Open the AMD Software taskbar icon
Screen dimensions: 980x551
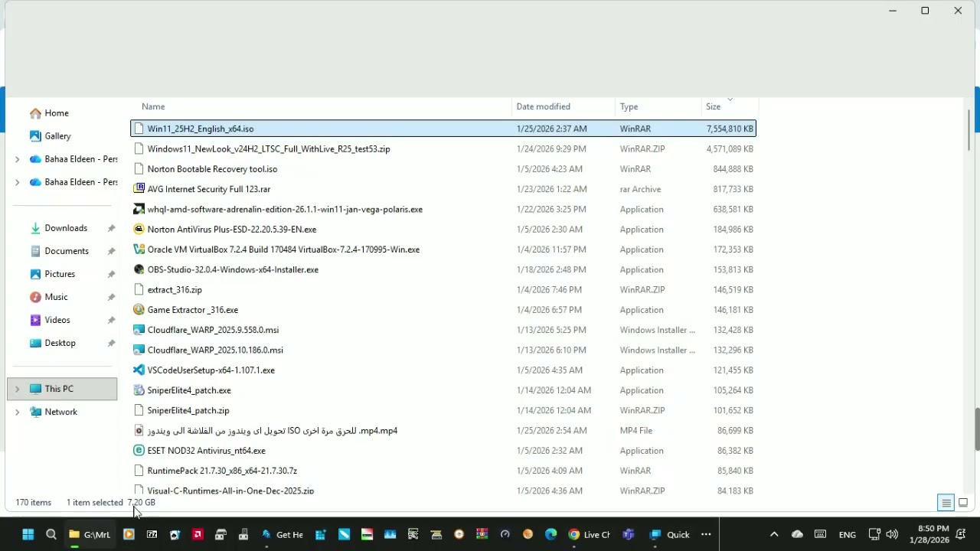(198, 535)
